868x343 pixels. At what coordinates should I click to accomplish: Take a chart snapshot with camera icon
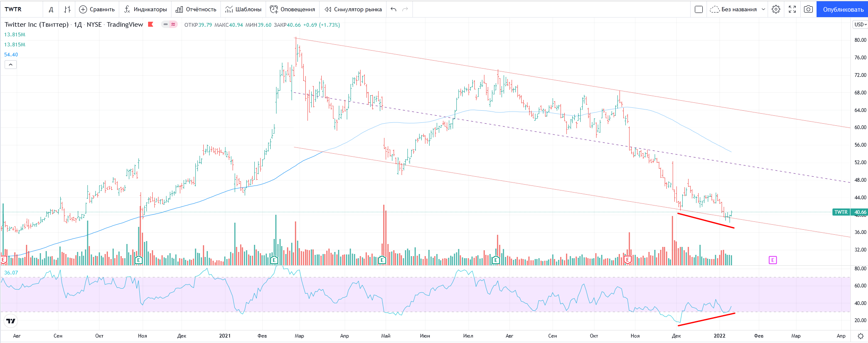pos(808,9)
